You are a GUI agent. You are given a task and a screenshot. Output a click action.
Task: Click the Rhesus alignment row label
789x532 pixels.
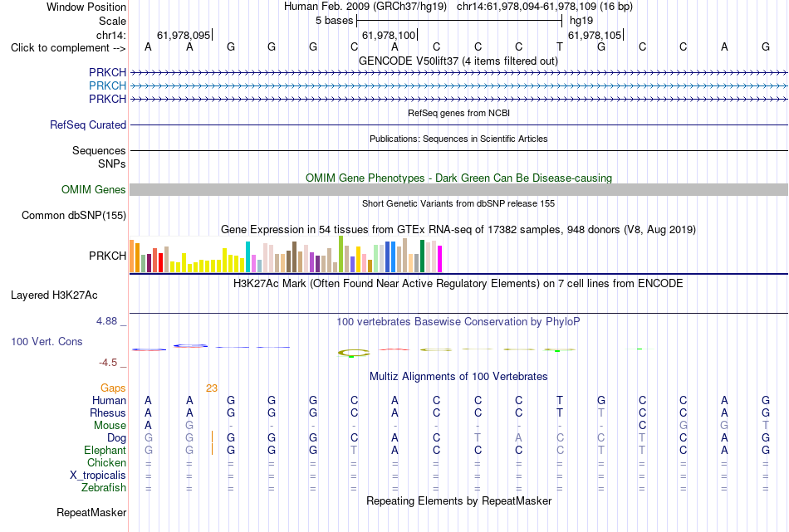[x=108, y=413]
